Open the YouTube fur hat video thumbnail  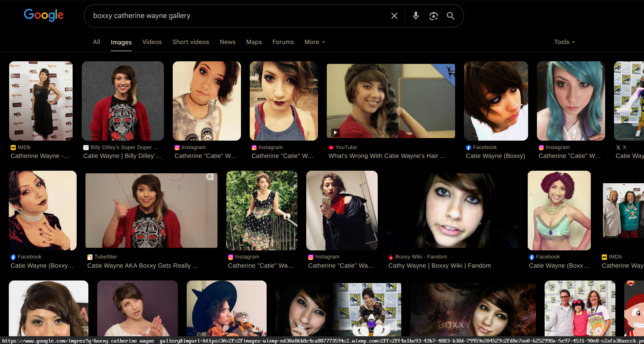pyautogui.click(x=391, y=101)
